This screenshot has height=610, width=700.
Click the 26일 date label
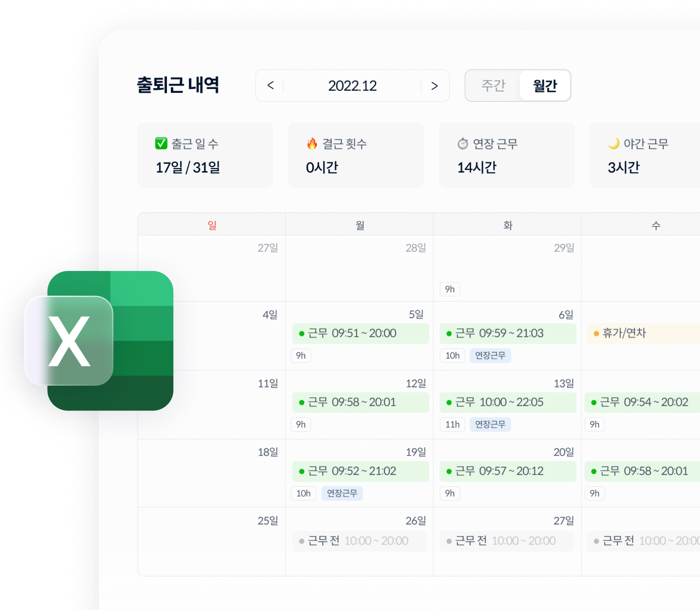[416, 521]
